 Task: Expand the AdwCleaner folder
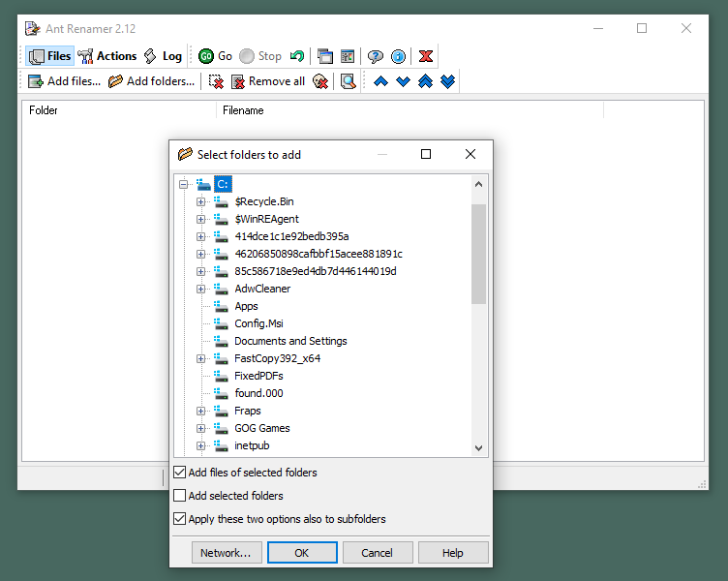[200, 289]
